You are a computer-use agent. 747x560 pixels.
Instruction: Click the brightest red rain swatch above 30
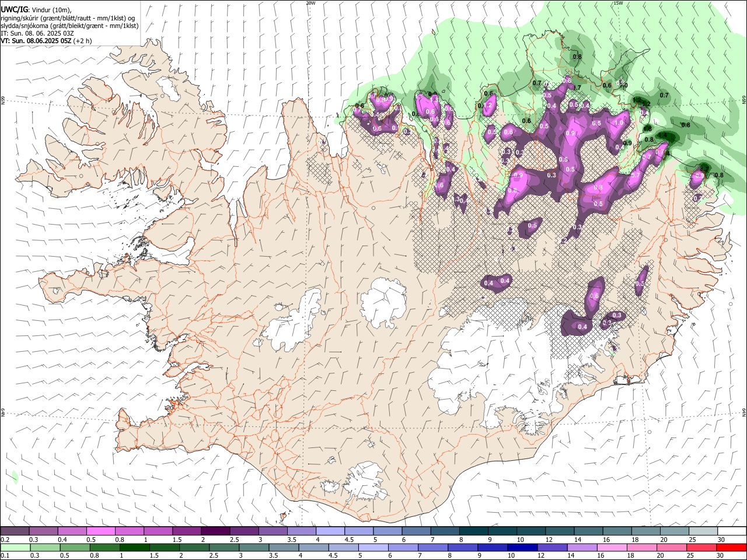coord(732,548)
